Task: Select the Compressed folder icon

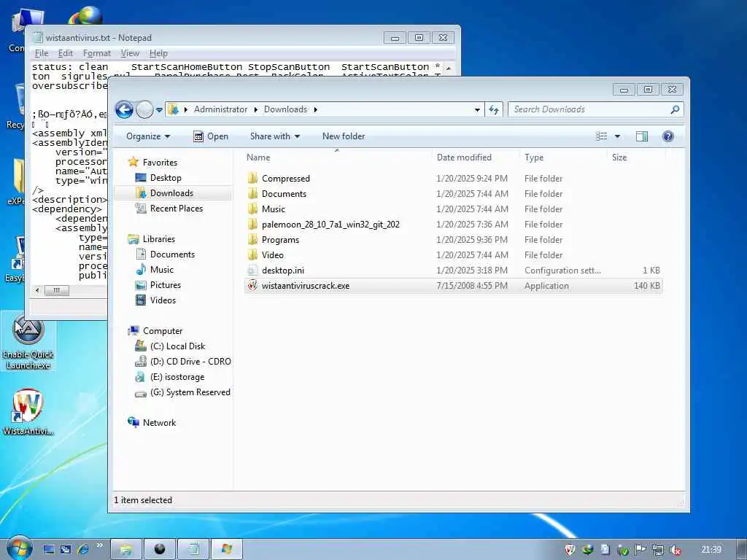Action: (x=252, y=179)
